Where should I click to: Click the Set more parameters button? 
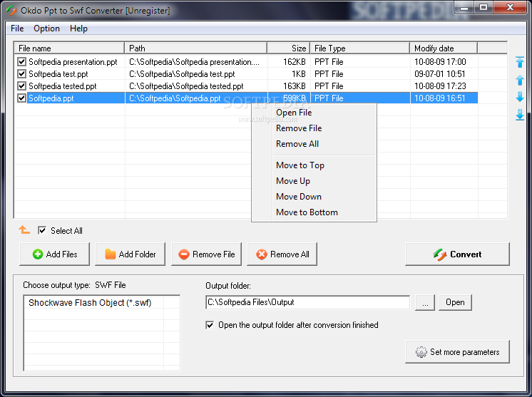[x=457, y=352]
